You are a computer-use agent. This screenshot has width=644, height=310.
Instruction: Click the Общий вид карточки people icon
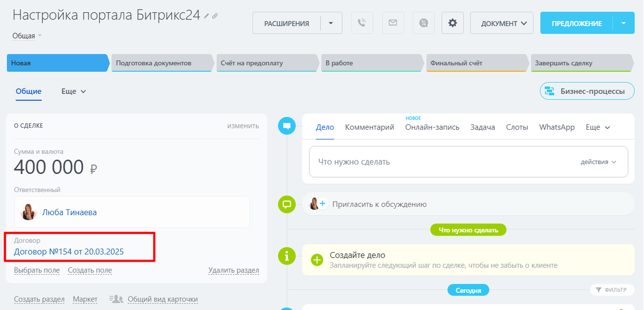point(116,299)
